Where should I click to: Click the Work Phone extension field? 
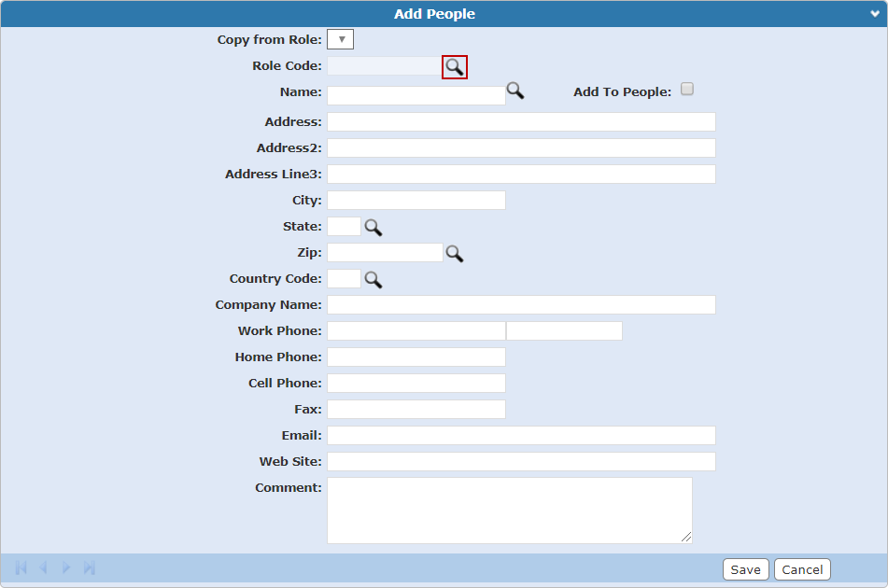coord(564,331)
